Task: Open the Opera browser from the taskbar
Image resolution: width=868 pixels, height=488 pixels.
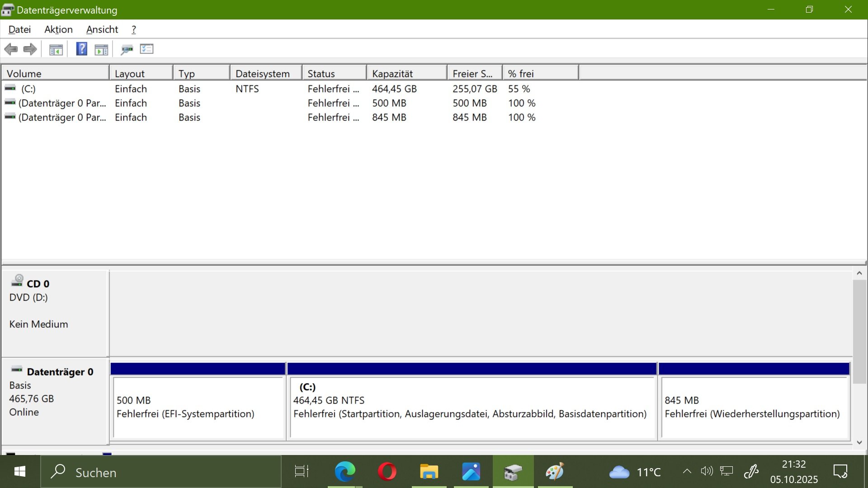Action: (x=387, y=472)
